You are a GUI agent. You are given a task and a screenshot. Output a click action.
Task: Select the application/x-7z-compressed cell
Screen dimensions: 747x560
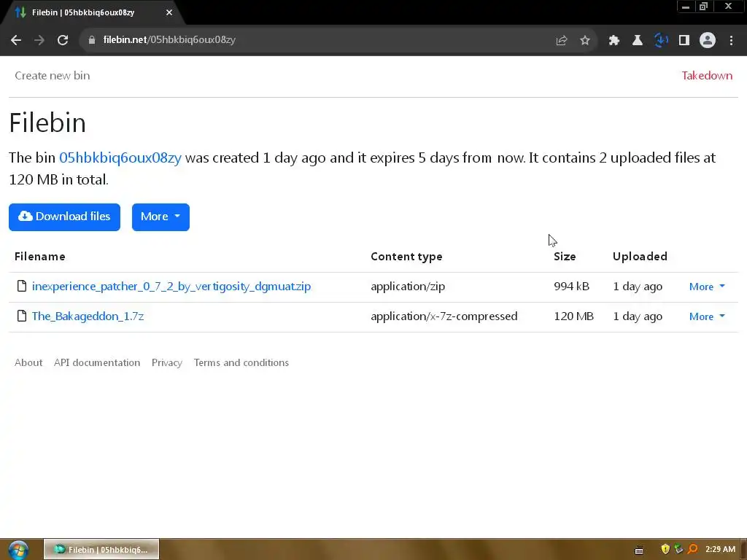444,316
